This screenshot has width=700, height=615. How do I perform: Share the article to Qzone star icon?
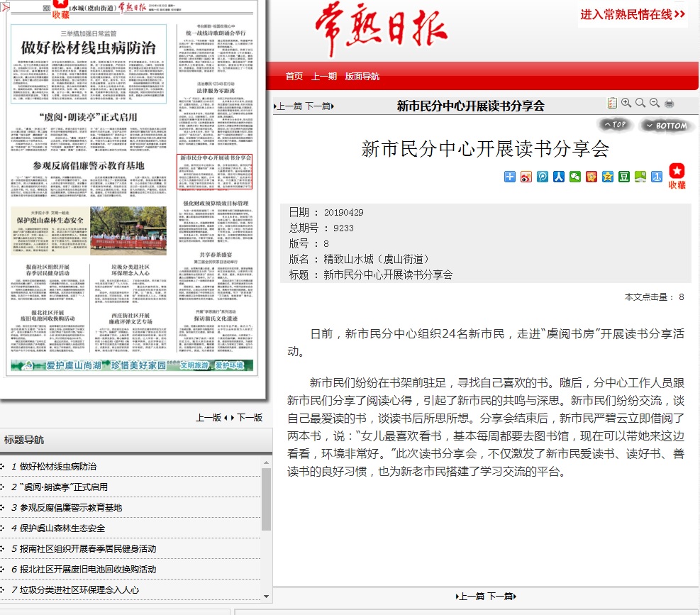tap(608, 177)
